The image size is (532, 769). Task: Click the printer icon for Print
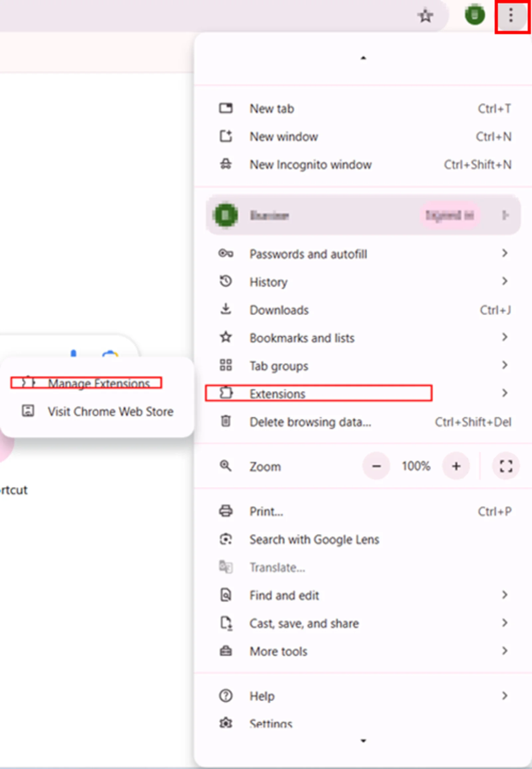click(x=226, y=511)
